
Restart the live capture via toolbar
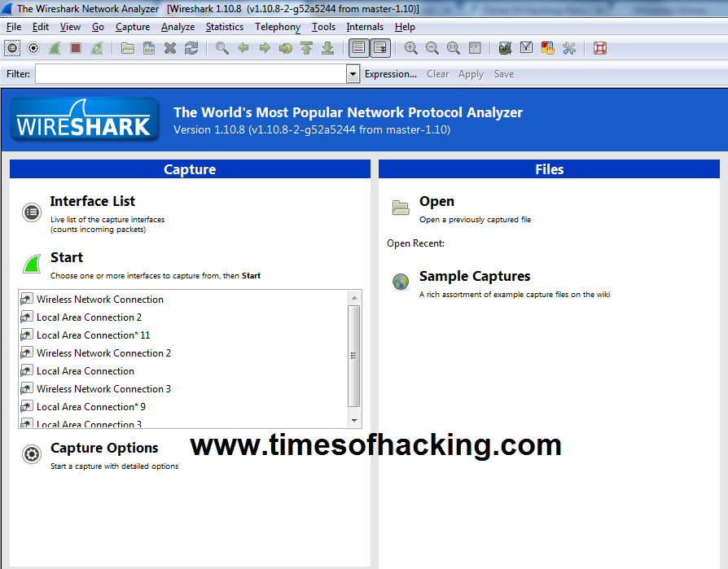(x=97, y=48)
